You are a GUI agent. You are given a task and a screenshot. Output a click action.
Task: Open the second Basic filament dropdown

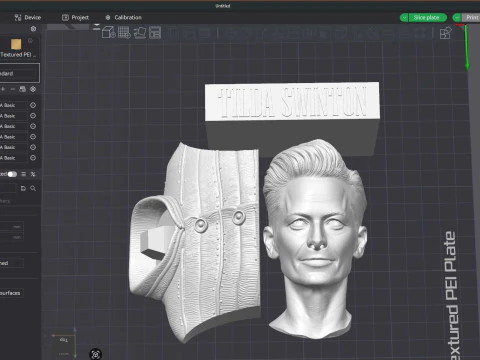click(x=13, y=116)
